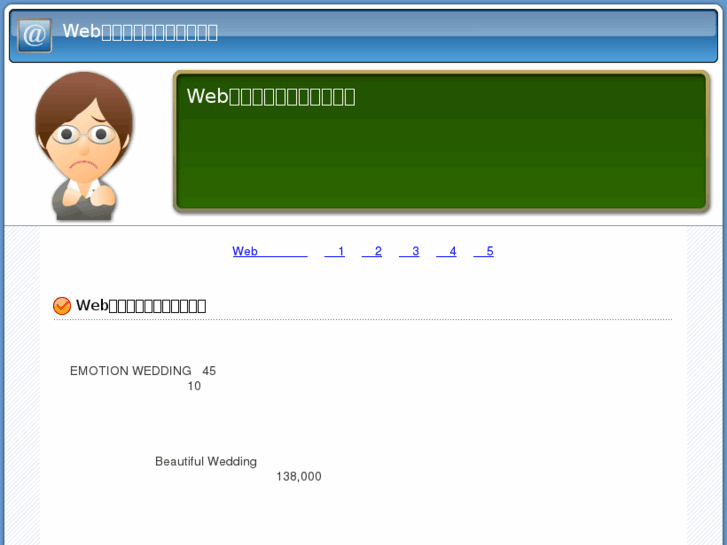Click the '138,000' value text
727x545 pixels.
[x=299, y=476]
